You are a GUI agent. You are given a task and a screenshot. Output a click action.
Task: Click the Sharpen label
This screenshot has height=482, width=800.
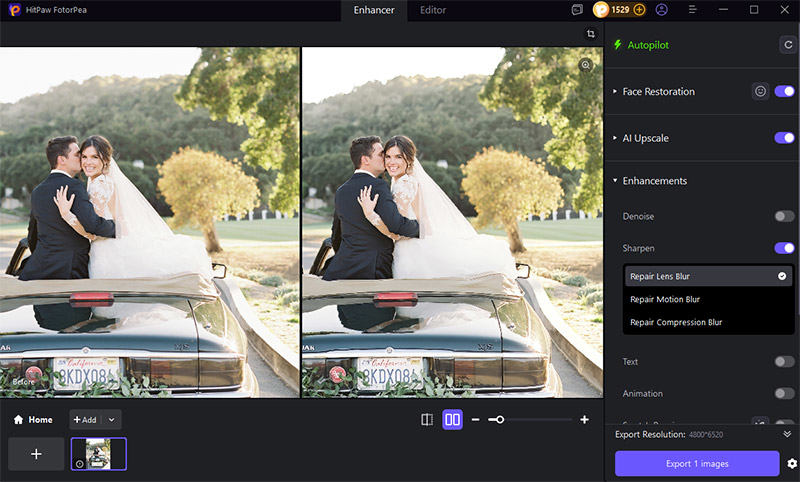638,248
